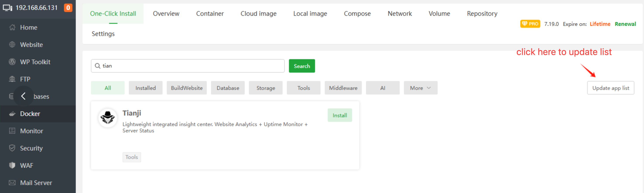Click the WAF shield icon
Viewport: 644px width, 193px height.
click(12, 165)
